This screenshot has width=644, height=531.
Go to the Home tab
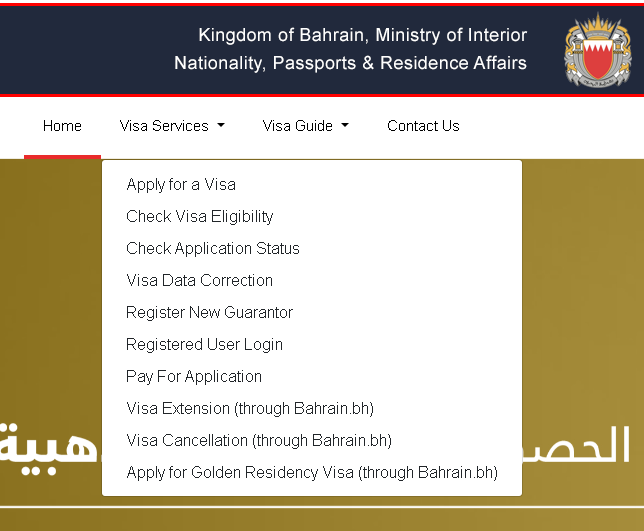click(62, 126)
